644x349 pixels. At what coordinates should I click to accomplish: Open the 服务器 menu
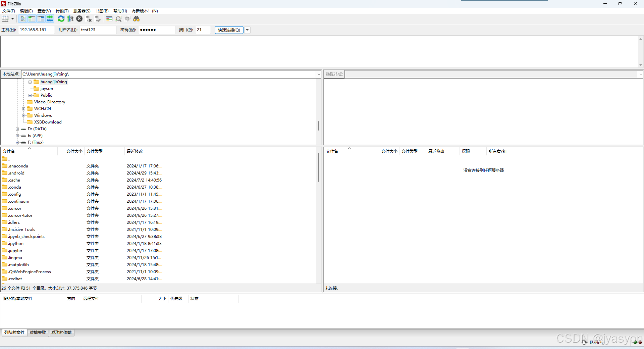pos(82,11)
